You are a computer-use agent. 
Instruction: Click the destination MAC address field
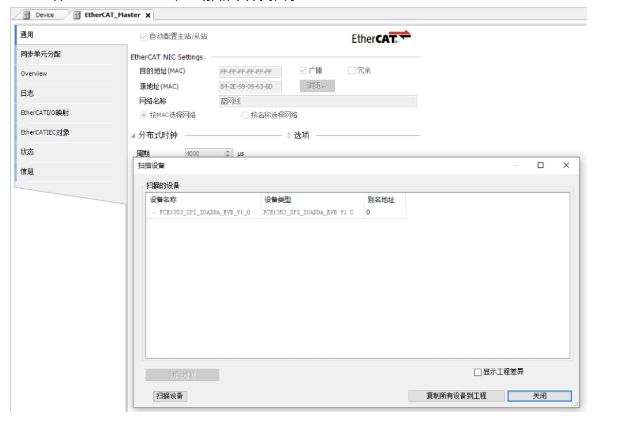250,72
